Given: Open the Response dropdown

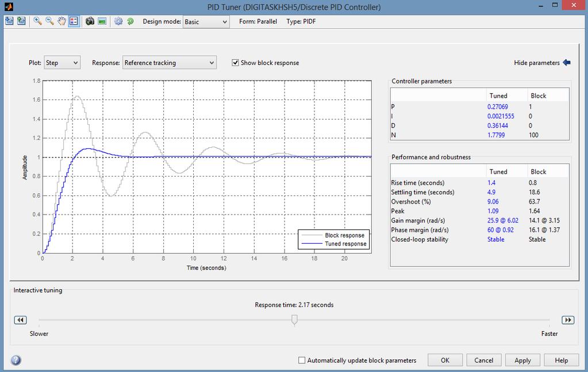Looking at the screenshot, I should pos(170,63).
